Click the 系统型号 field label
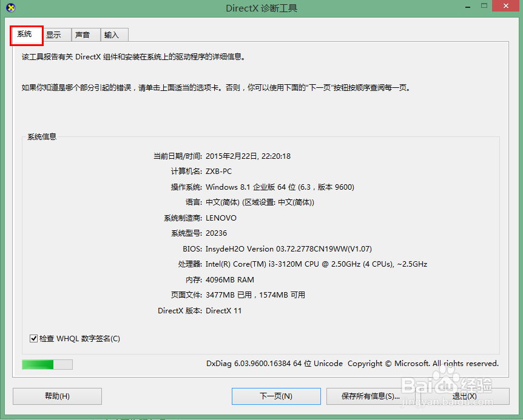The image size is (523, 420). (x=186, y=233)
